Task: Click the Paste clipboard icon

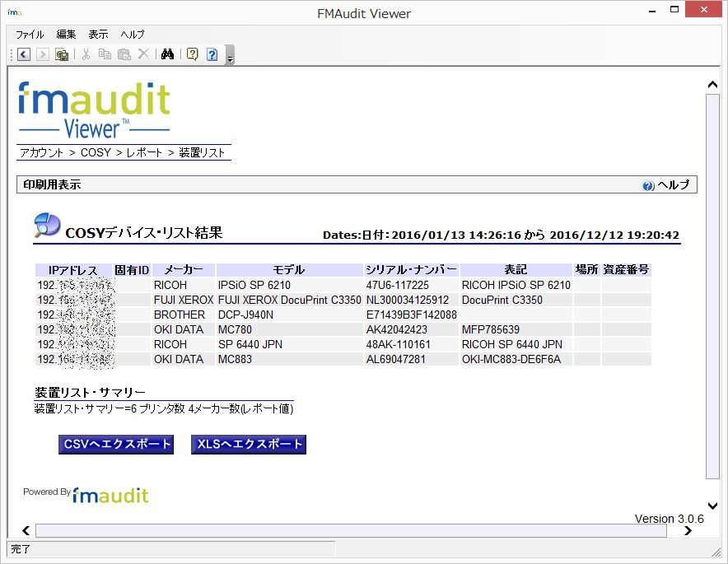Action: coord(124,54)
